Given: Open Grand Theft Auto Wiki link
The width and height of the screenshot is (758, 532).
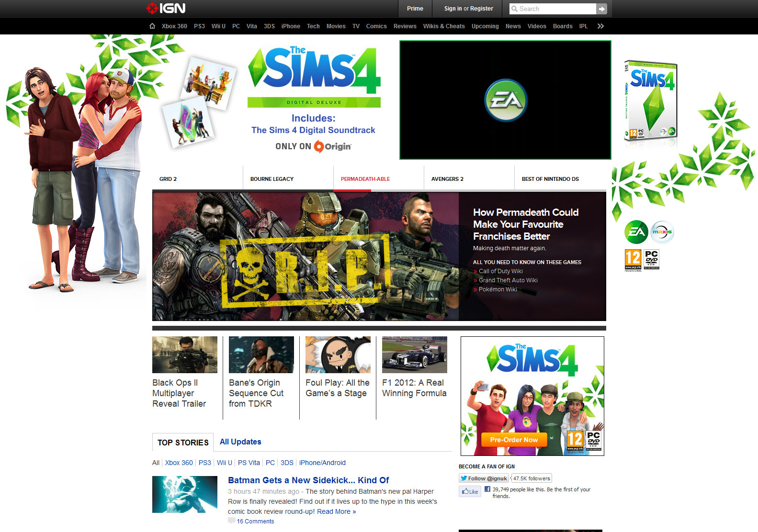Looking at the screenshot, I should click(x=508, y=280).
